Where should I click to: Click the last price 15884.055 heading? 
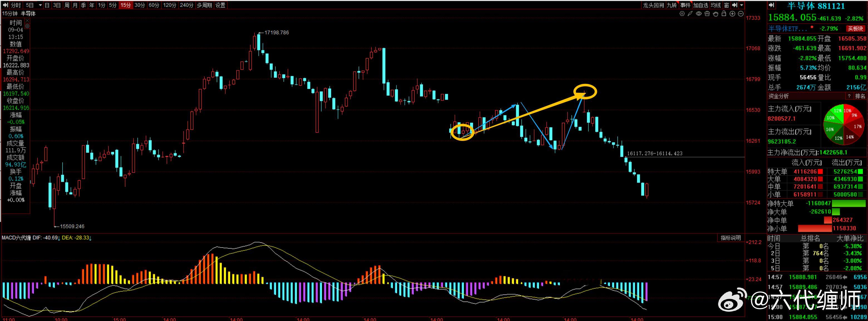click(792, 18)
